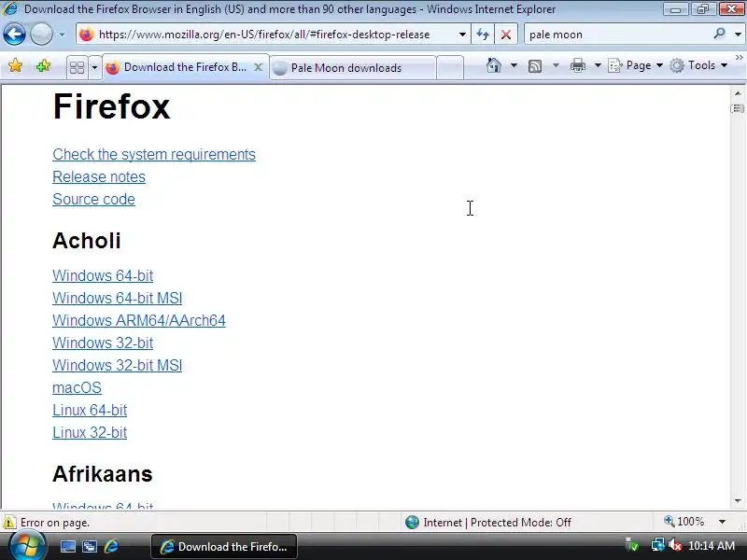The width and height of the screenshot is (747, 560).
Task: Open the Favorites Center star icon
Action: tap(15, 65)
